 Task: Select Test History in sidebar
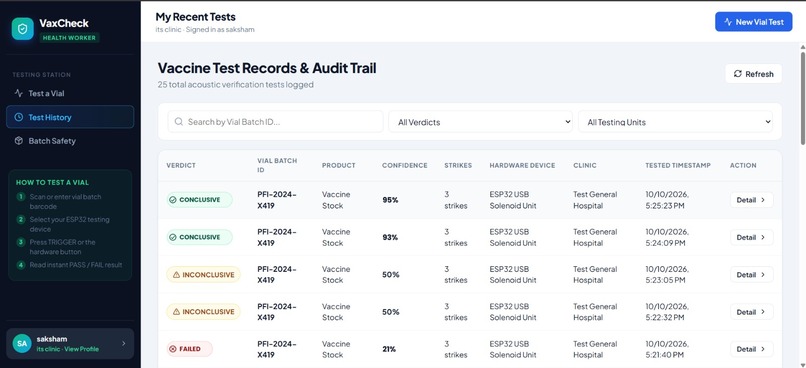70,117
